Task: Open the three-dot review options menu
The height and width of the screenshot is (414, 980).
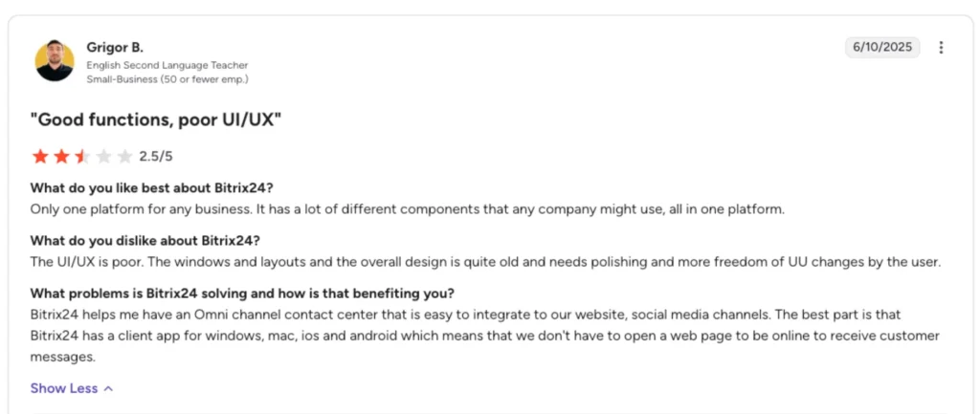Action: [x=941, y=48]
